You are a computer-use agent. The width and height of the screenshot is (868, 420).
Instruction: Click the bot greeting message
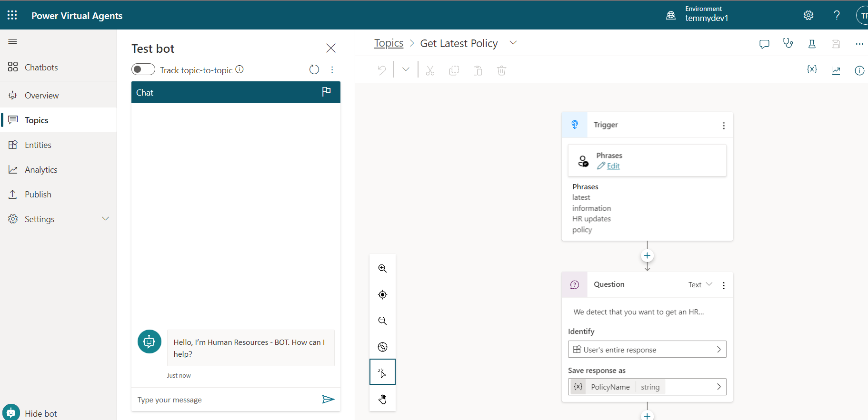point(250,348)
